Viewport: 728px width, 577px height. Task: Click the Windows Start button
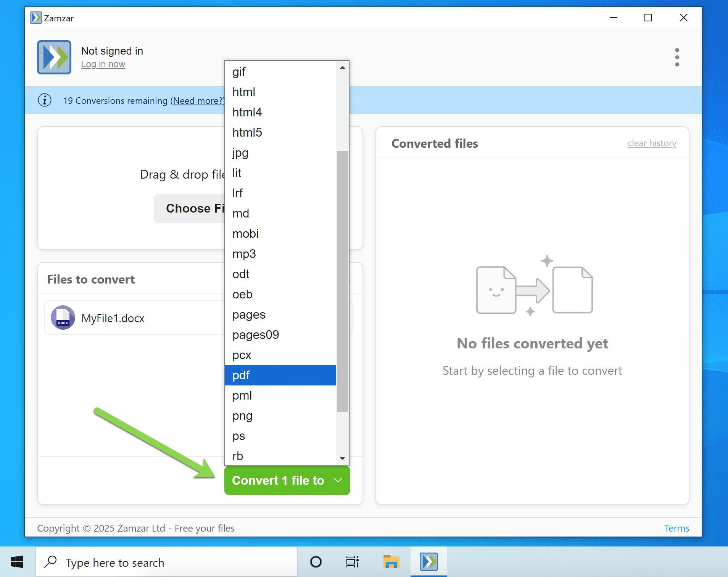click(16, 561)
